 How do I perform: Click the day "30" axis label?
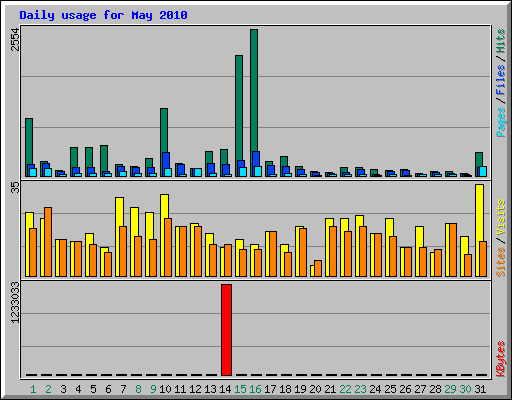coord(465,389)
